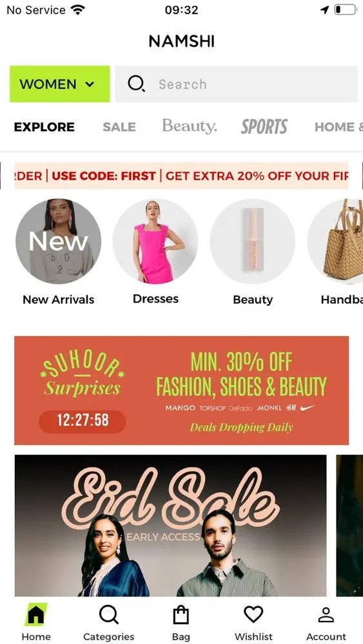The height and width of the screenshot is (644, 363).
Task: Open the Home tab icon
Action: click(x=35, y=614)
